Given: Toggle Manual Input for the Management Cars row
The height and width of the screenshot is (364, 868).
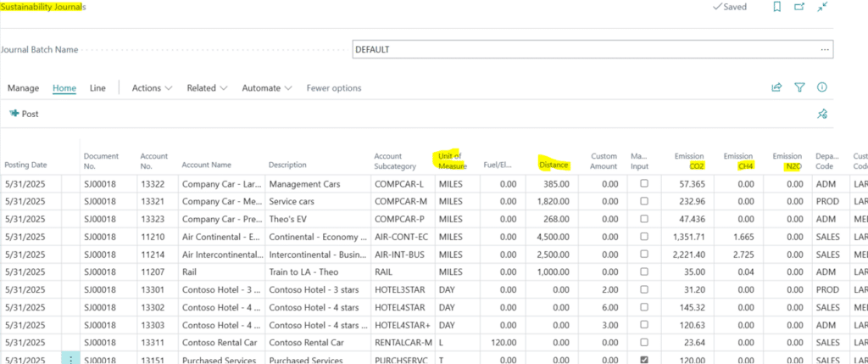Looking at the screenshot, I should tap(643, 183).
